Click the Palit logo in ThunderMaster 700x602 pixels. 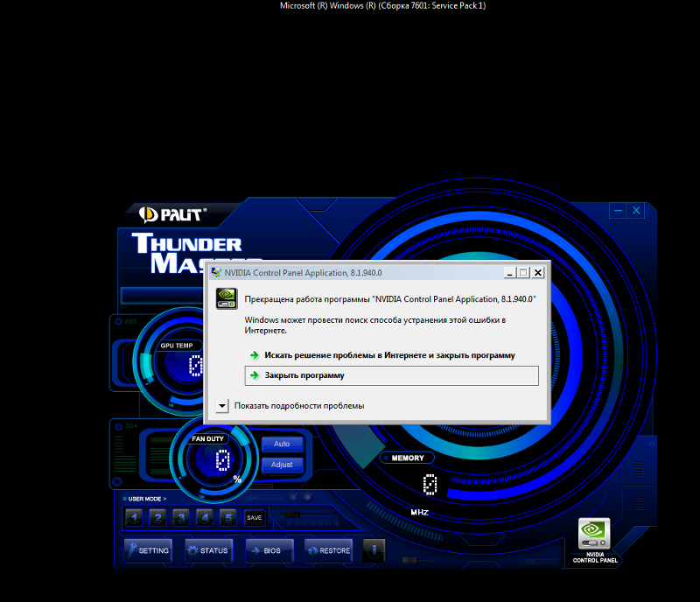172,214
